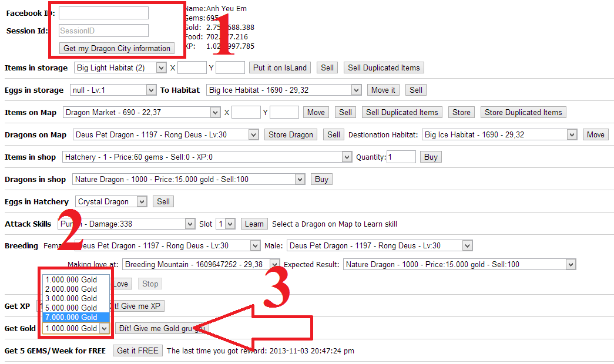
Task: Click Get my Dragon City information button
Action: (117, 48)
